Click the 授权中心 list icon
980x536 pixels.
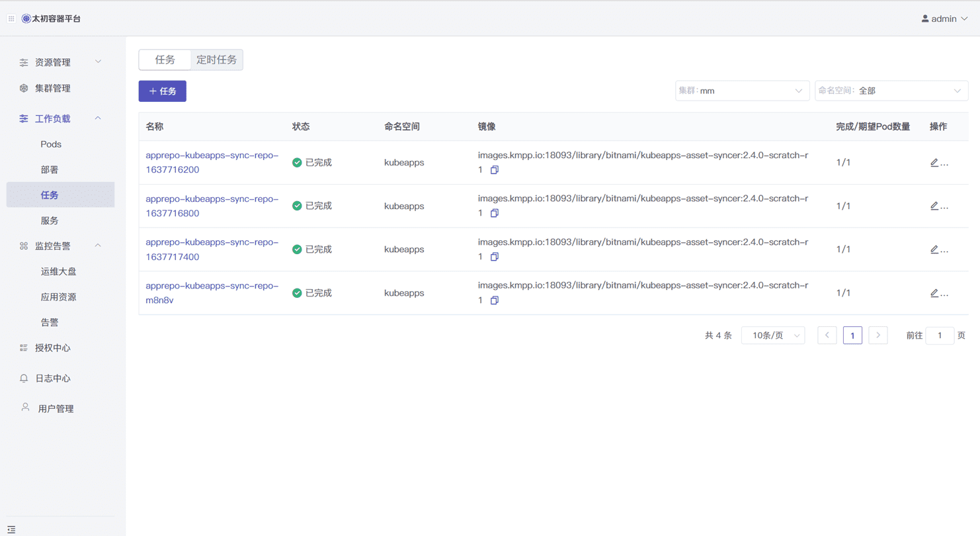pos(24,347)
